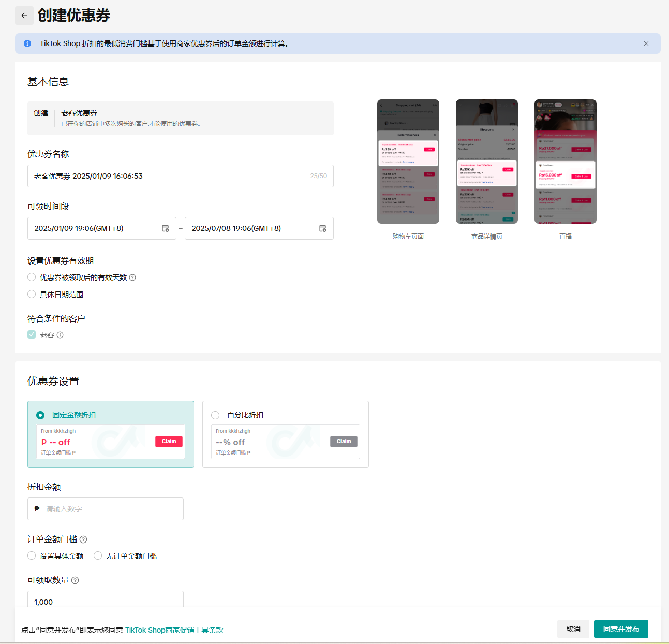Open the end date calendar icon

point(322,228)
